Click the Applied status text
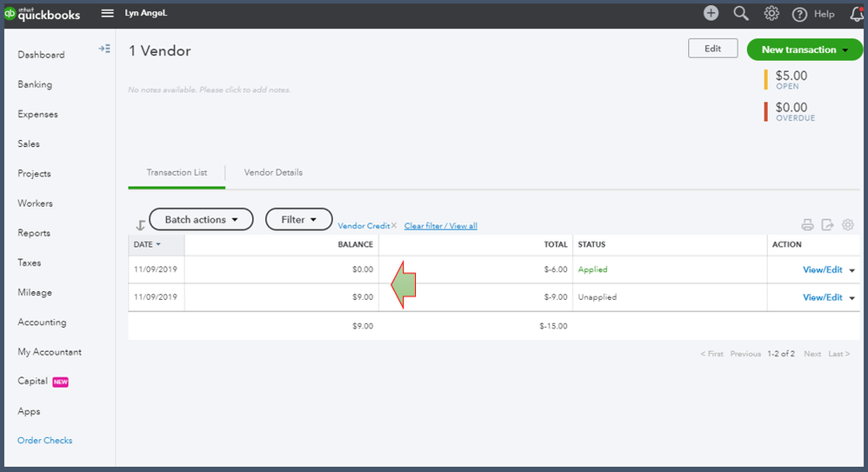 [592, 269]
